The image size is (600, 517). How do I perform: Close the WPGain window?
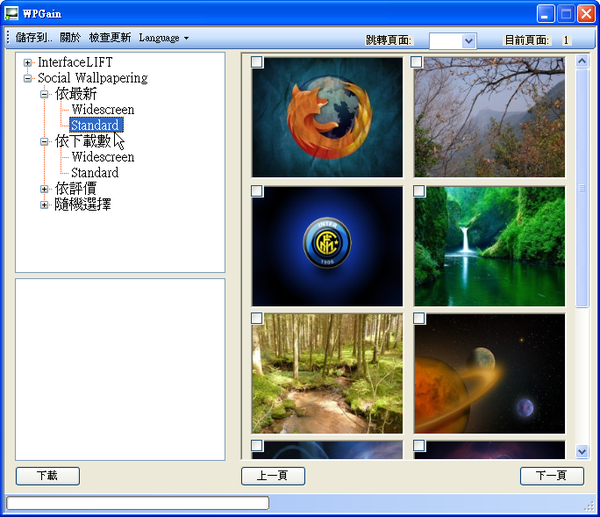point(586,14)
